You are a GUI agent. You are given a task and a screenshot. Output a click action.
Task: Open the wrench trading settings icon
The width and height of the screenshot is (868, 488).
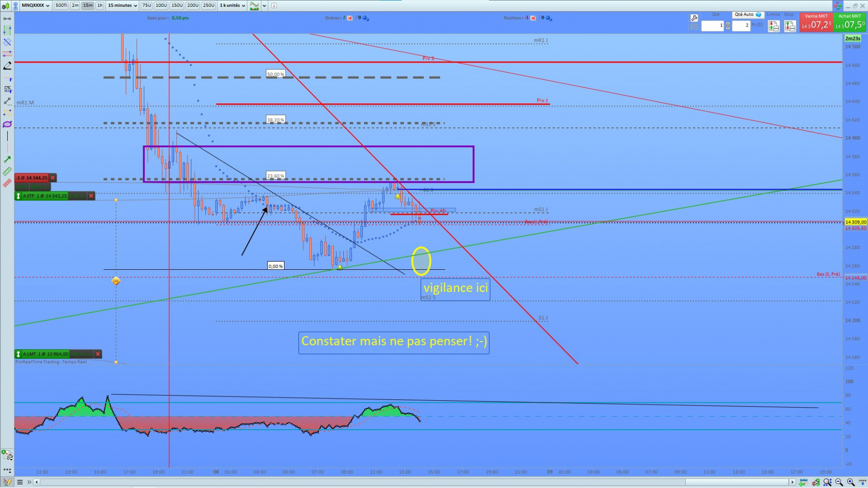tap(694, 18)
